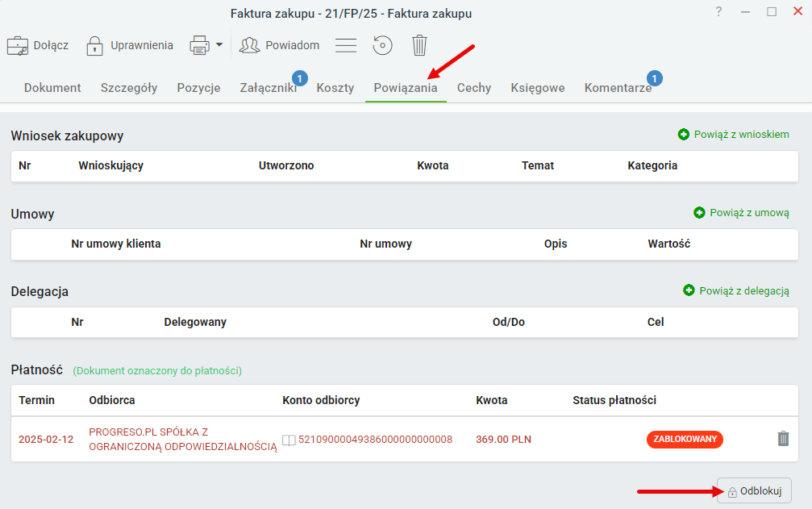Click the Cel column header
Image resolution: width=812 pixels, height=509 pixels.
pos(656,322)
